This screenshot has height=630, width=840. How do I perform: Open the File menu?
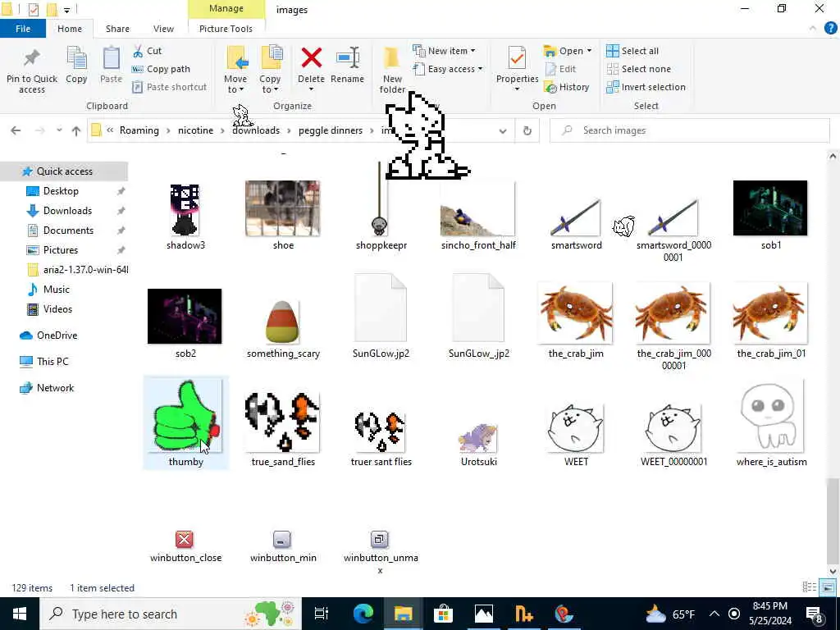(x=23, y=29)
